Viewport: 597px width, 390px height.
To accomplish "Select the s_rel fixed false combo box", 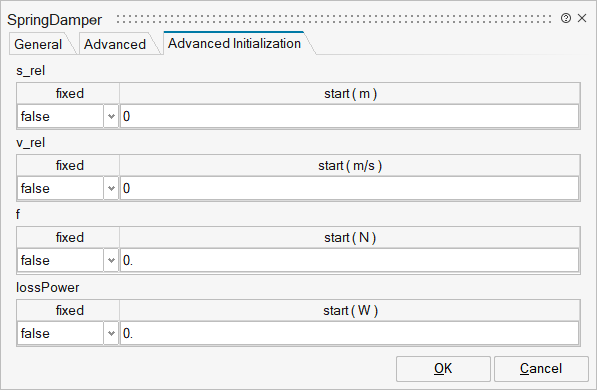I will tap(68, 116).
